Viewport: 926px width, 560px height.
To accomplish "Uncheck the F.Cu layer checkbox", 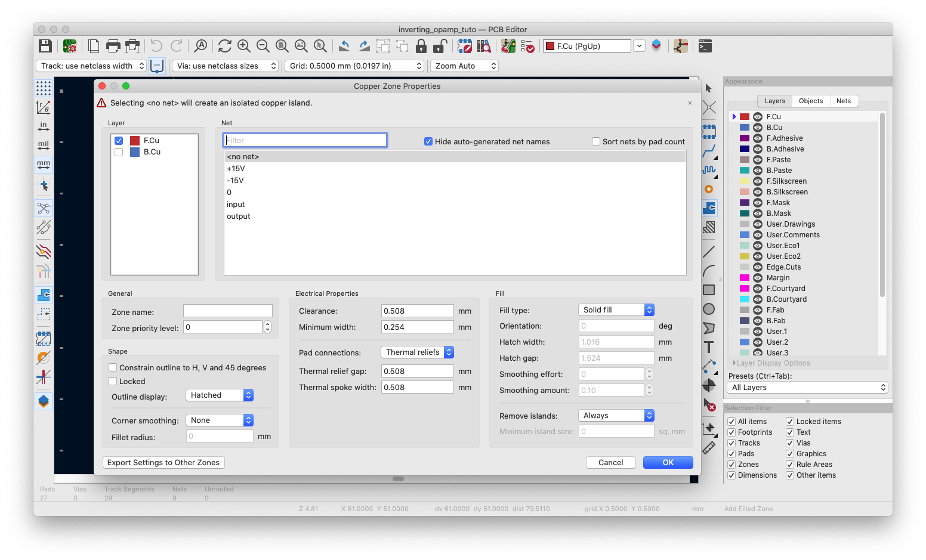I will tap(119, 141).
